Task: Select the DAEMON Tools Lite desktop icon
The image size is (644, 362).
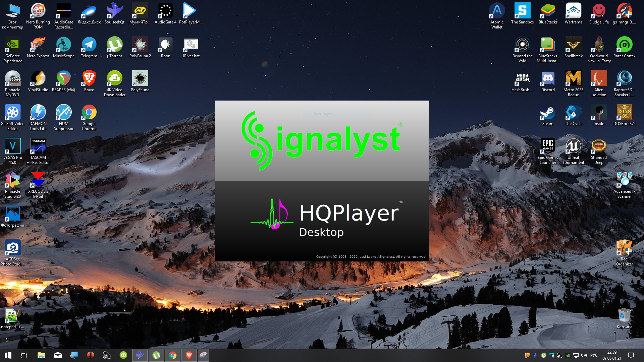Action: (x=38, y=117)
